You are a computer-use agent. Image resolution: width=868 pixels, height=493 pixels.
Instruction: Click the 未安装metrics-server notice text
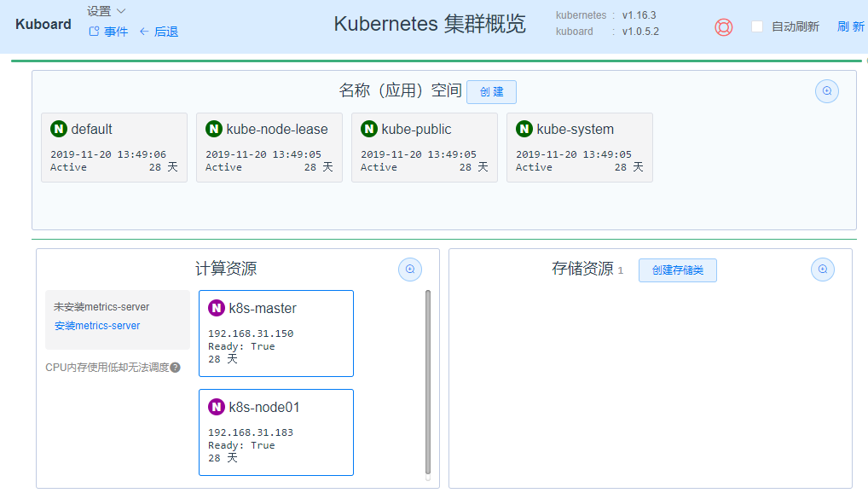101,307
